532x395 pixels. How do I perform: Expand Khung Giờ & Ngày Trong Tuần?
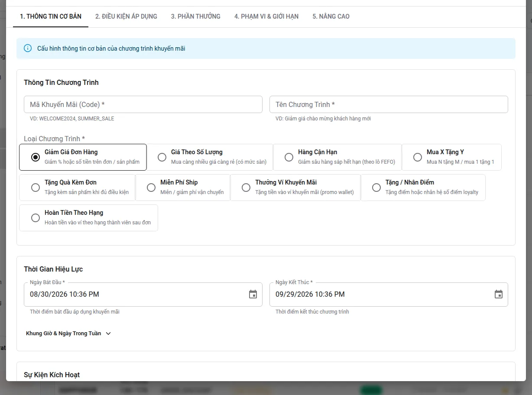[68, 333]
